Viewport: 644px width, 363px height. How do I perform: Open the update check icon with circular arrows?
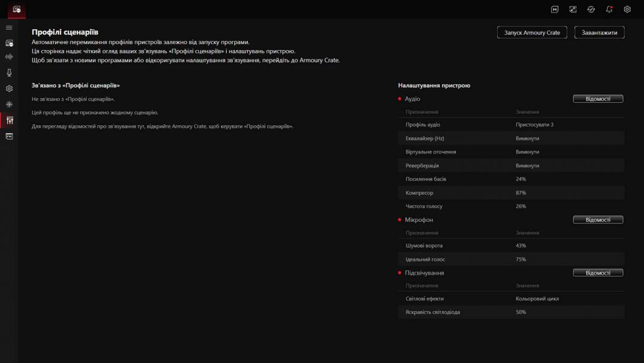(x=591, y=10)
